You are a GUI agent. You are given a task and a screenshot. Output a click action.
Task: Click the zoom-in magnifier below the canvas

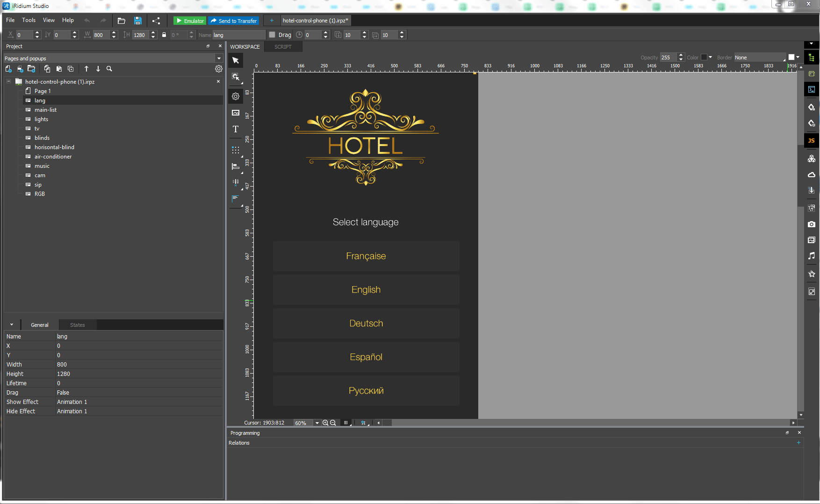coord(325,423)
